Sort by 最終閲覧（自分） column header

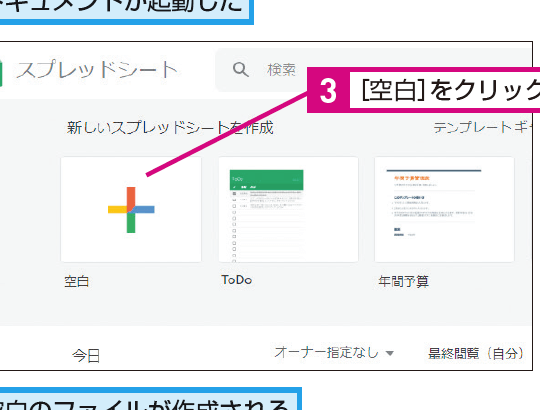[x=476, y=353]
